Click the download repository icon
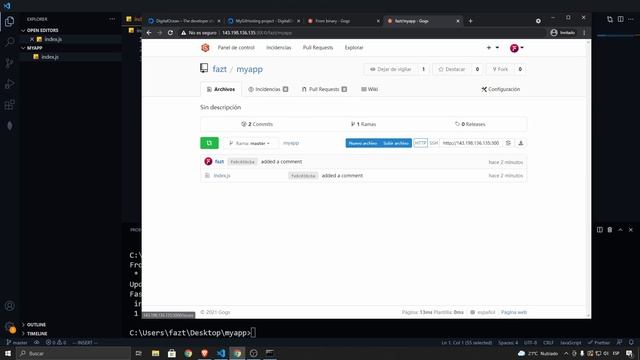The height and width of the screenshot is (360, 640). (521, 143)
